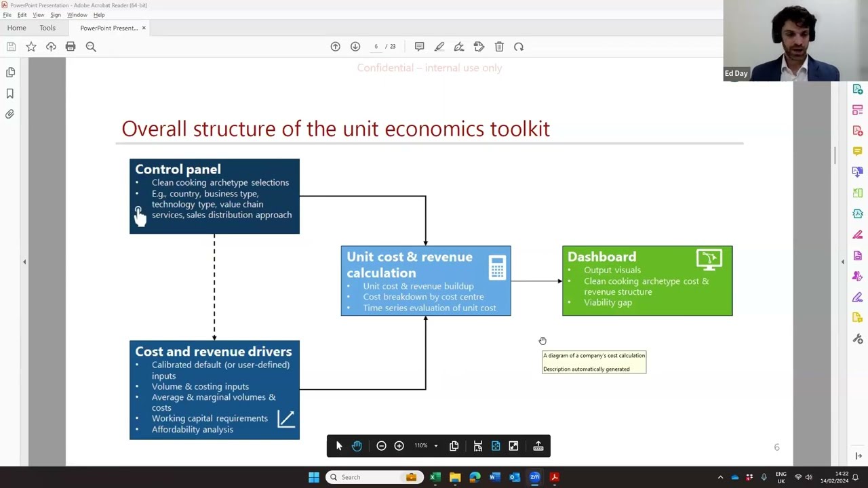This screenshot has width=868, height=488.
Task: Open the File menu
Action: click(7, 15)
